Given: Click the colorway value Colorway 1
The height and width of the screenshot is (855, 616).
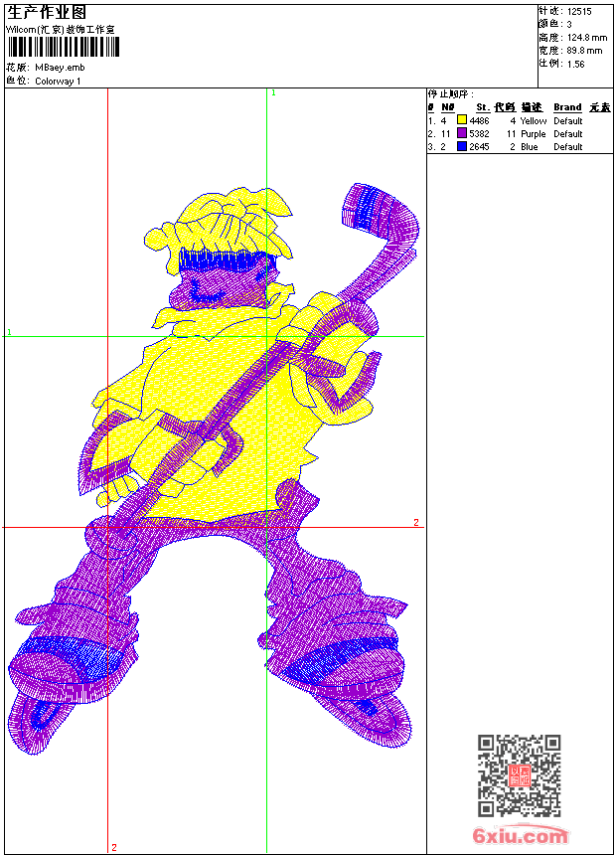Looking at the screenshot, I should [x=58, y=82].
